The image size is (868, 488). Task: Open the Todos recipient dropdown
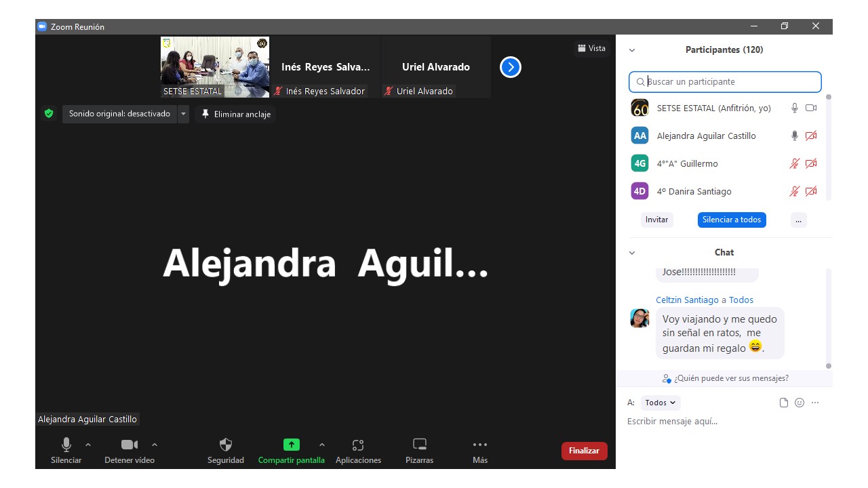click(x=660, y=403)
